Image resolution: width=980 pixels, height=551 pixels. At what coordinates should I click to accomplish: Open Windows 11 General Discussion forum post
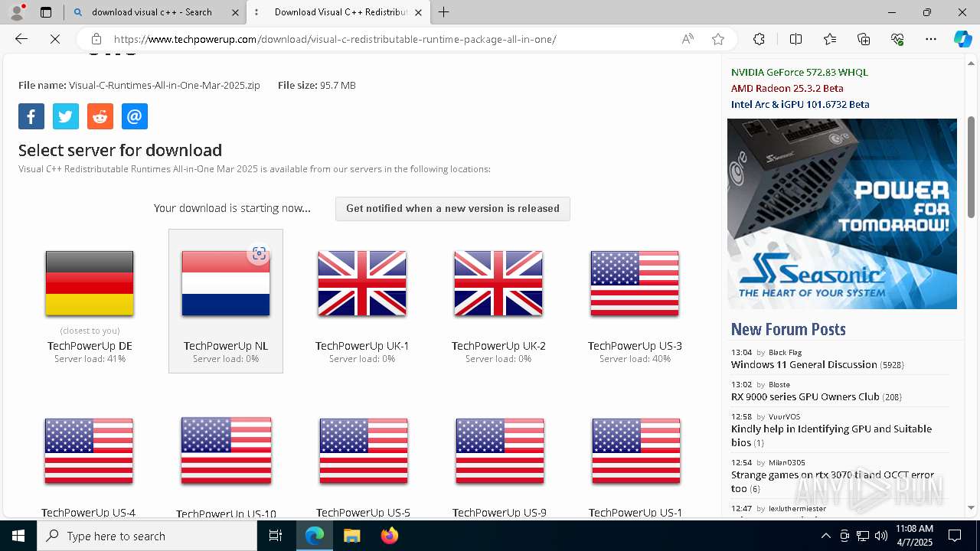[804, 365]
